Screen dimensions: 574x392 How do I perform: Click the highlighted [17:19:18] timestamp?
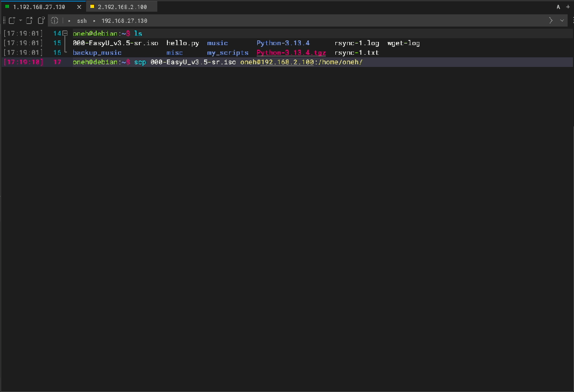tap(23, 62)
